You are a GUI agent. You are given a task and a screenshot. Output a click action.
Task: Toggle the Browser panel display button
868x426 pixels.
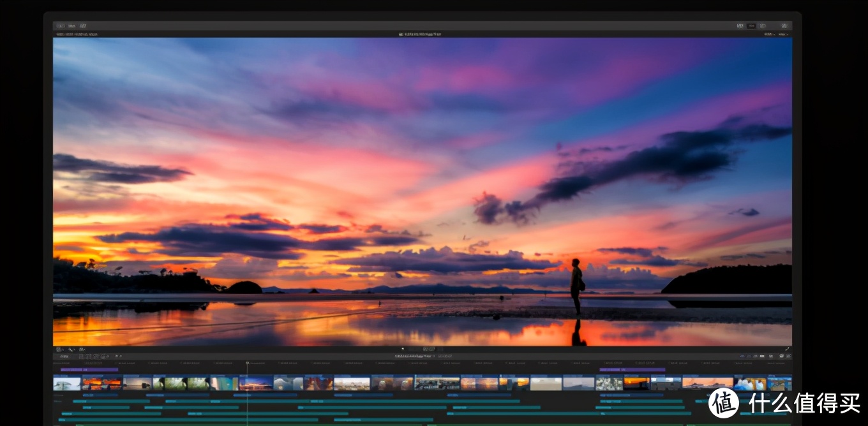(x=740, y=26)
